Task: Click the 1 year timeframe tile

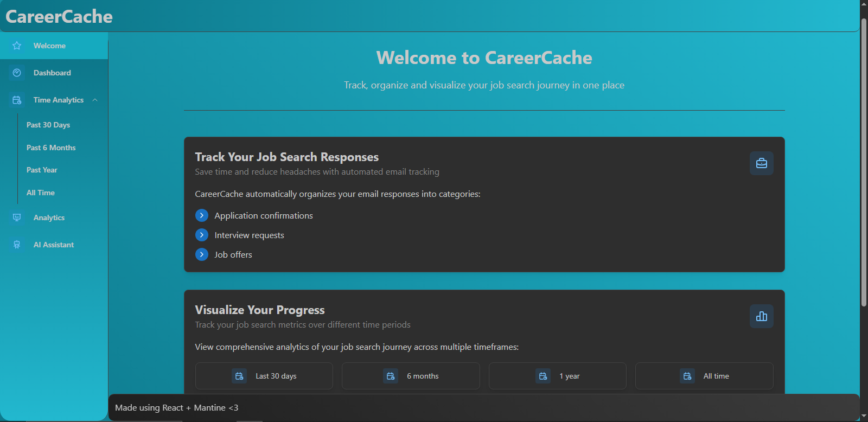Action: coord(558,376)
